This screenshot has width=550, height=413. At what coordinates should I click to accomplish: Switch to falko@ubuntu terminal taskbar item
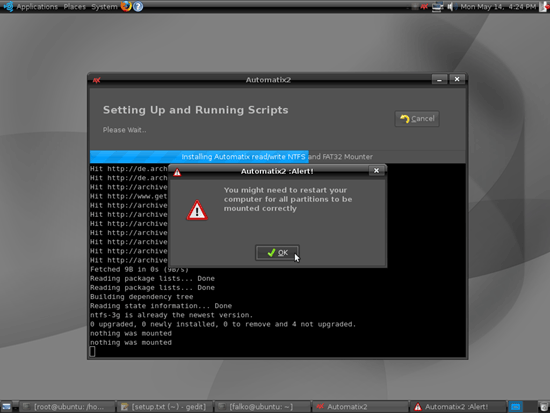(262, 407)
